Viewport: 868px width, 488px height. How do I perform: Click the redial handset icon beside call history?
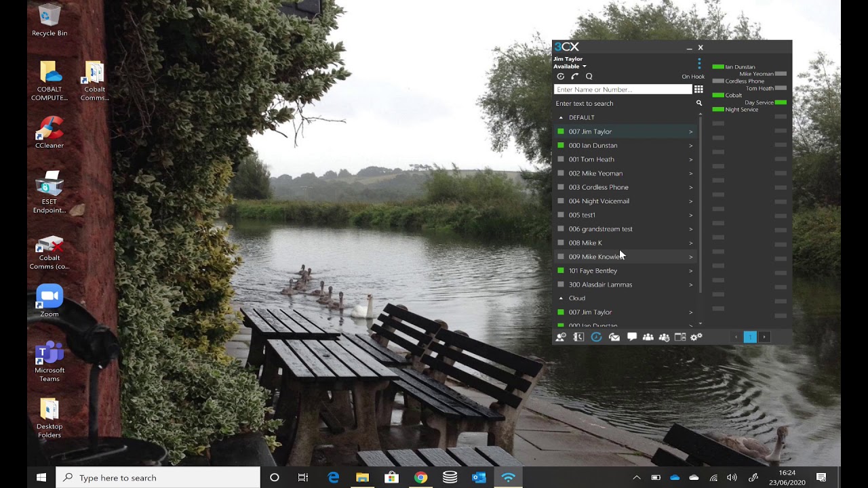pos(574,77)
